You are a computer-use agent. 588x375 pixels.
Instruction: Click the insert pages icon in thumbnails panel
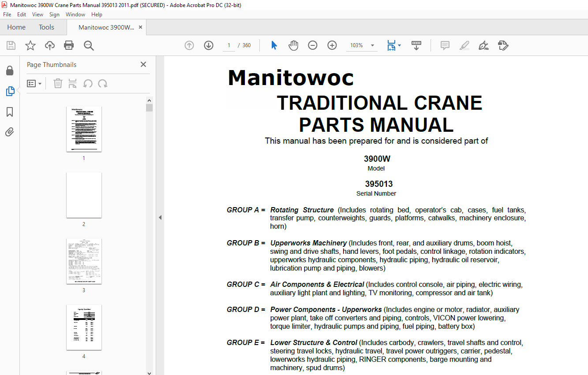coord(73,83)
